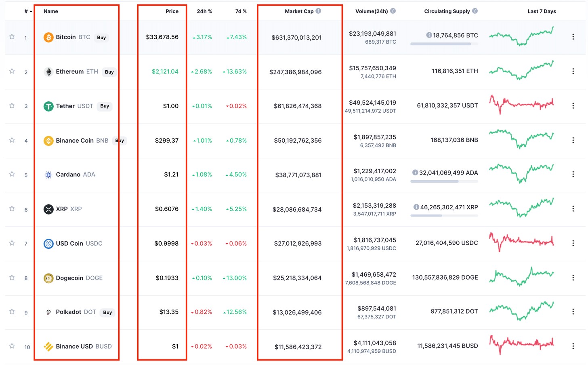Click the Polkadot logo icon
The width and height of the screenshot is (588, 366).
coord(48,312)
